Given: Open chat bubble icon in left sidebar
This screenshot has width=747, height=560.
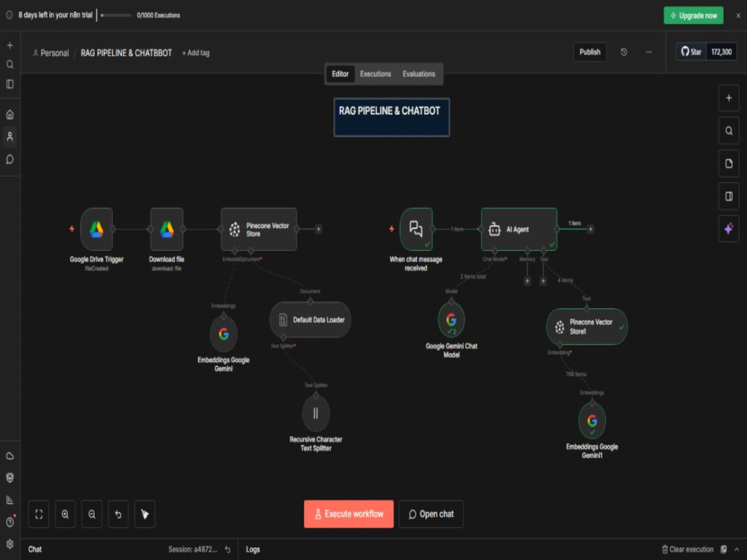Looking at the screenshot, I should (10, 159).
